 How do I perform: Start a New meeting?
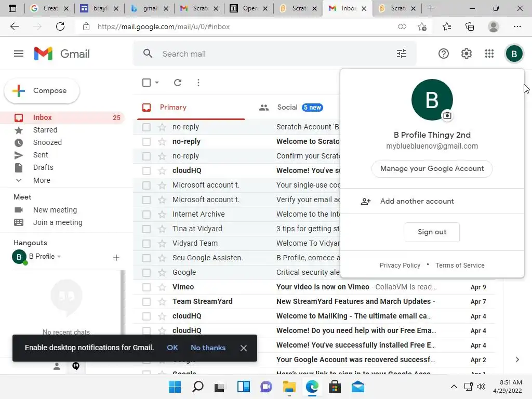(55, 210)
